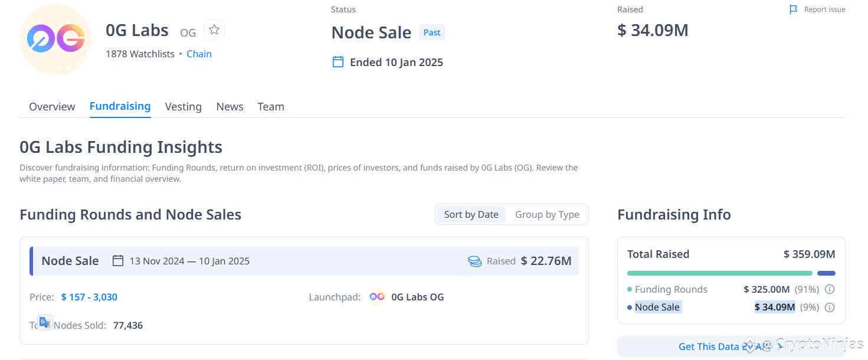Click the translate overlay icon
The height and width of the screenshot is (360, 868).
click(x=45, y=322)
